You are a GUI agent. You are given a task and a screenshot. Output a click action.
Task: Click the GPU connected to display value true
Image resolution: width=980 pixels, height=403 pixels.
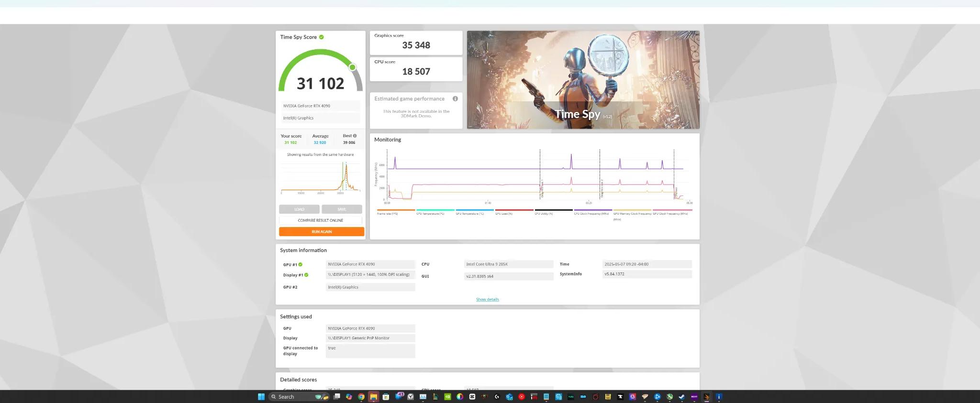[x=370, y=351]
